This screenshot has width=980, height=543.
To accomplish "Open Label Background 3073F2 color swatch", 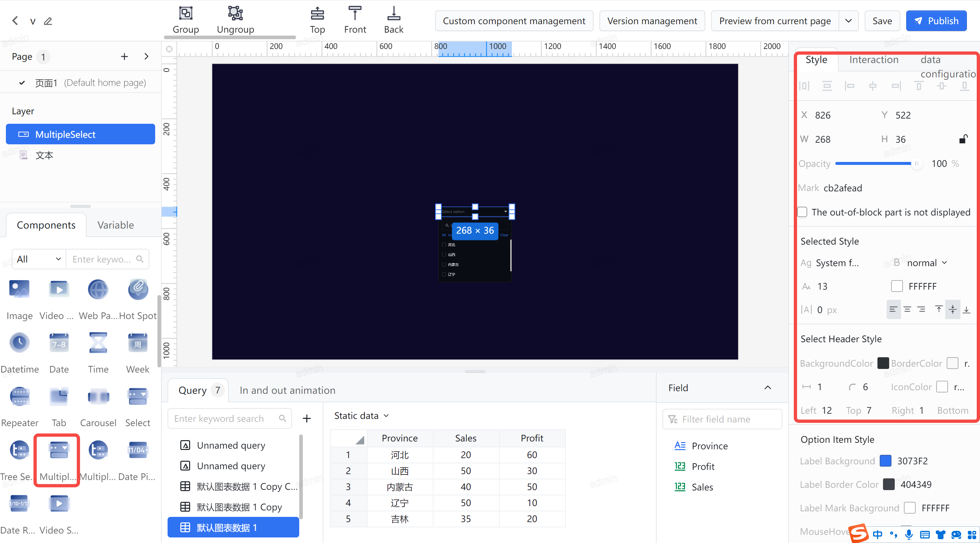I will [x=886, y=461].
